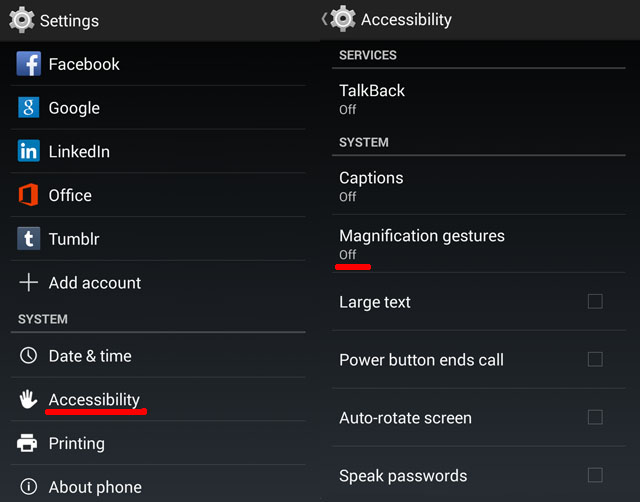Check Power button ends call
The image size is (640, 502).
[595, 360]
